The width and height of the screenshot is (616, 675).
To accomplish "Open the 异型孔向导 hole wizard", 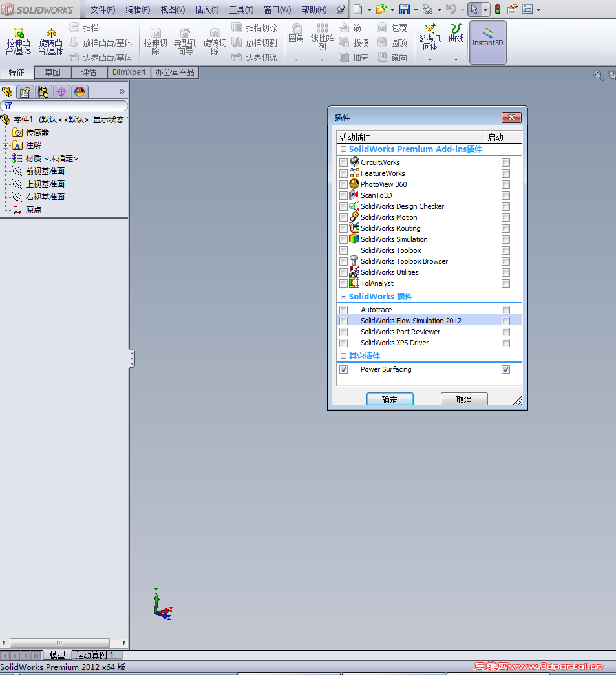I will click(x=185, y=41).
